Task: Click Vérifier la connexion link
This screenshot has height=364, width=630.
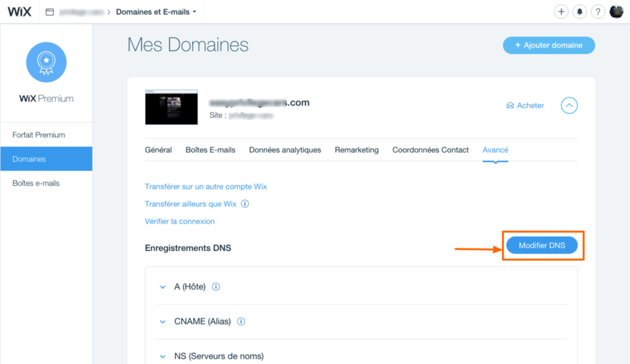Action: point(180,222)
